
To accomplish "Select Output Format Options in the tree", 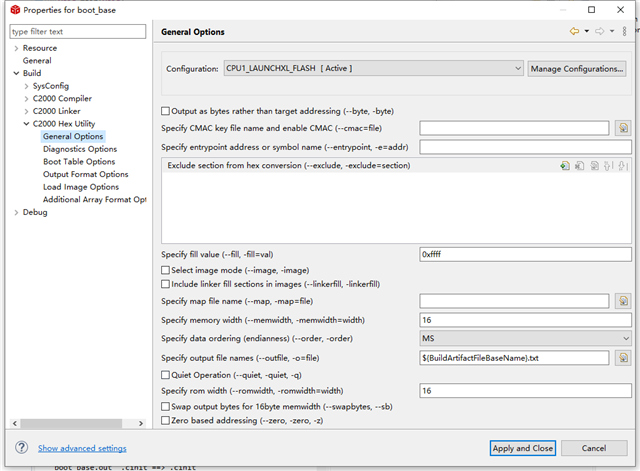I will (x=85, y=174).
